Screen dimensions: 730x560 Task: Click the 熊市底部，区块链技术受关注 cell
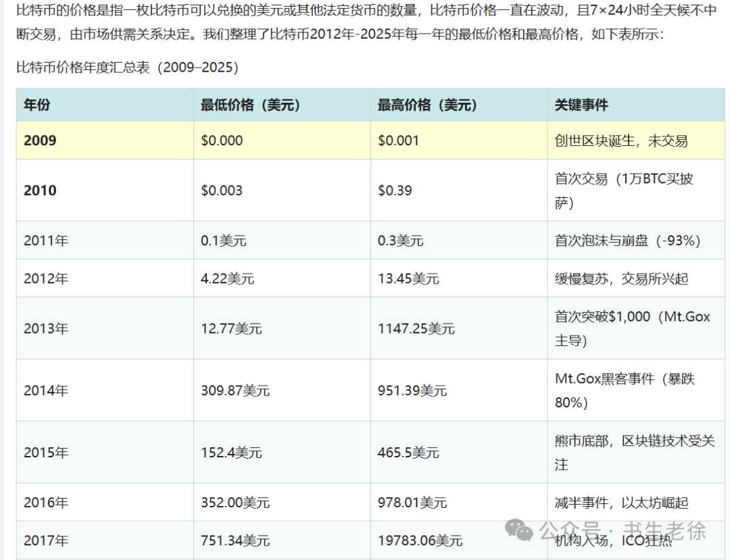click(x=636, y=452)
